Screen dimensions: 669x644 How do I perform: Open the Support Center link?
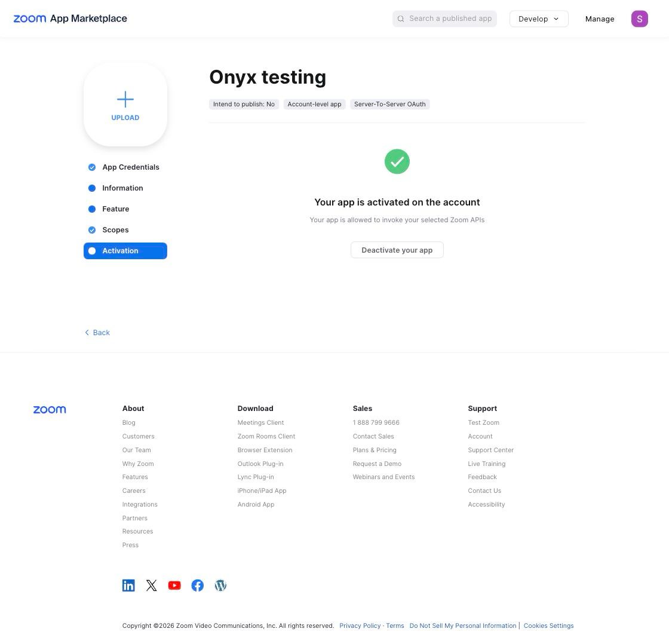click(490, 450)
